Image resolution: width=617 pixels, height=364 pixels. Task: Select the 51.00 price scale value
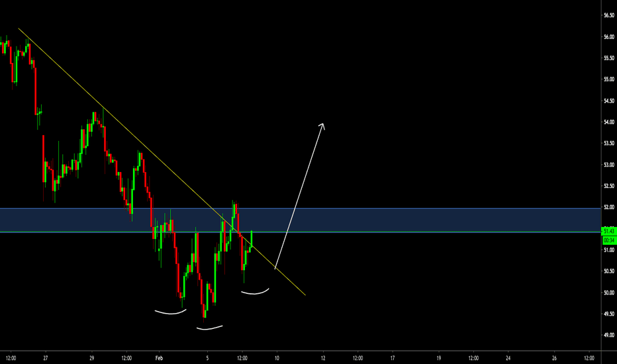click(x=609, y=250)
